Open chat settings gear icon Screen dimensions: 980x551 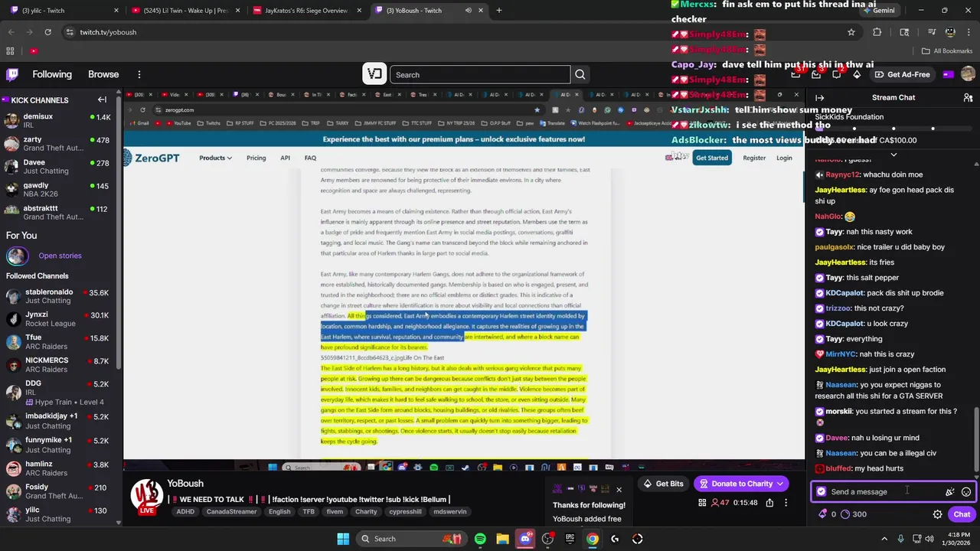(x=937, y=514)
